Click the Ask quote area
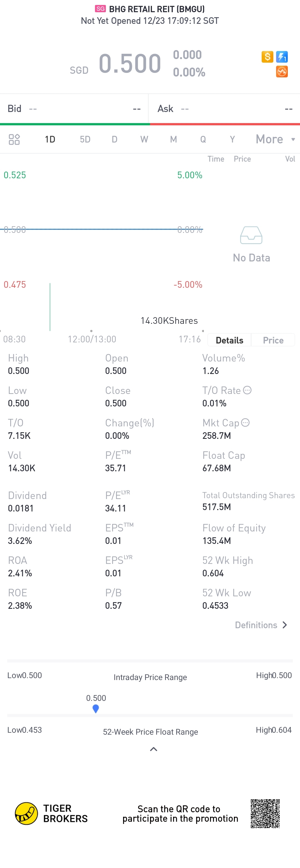The image size is (300, 868). point(224,108)
